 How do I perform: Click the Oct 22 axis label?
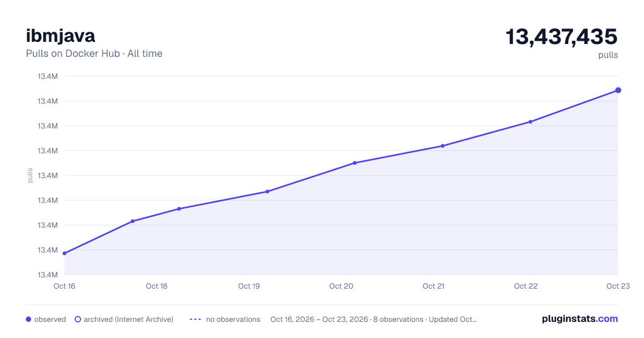click(526, 286)
